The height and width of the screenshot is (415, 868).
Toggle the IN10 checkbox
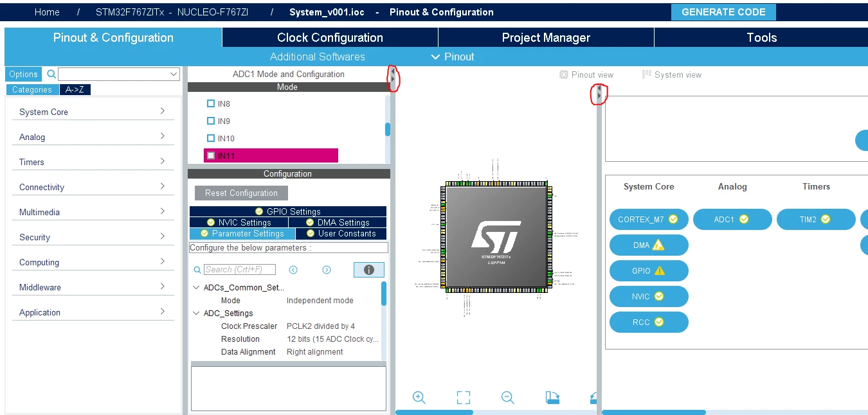pyautogui.click(x=211, y=138)
